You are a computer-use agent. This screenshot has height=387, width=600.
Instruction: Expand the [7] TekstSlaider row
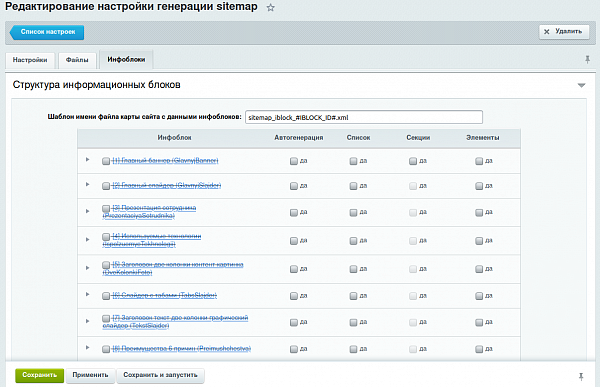pos(88,321)
